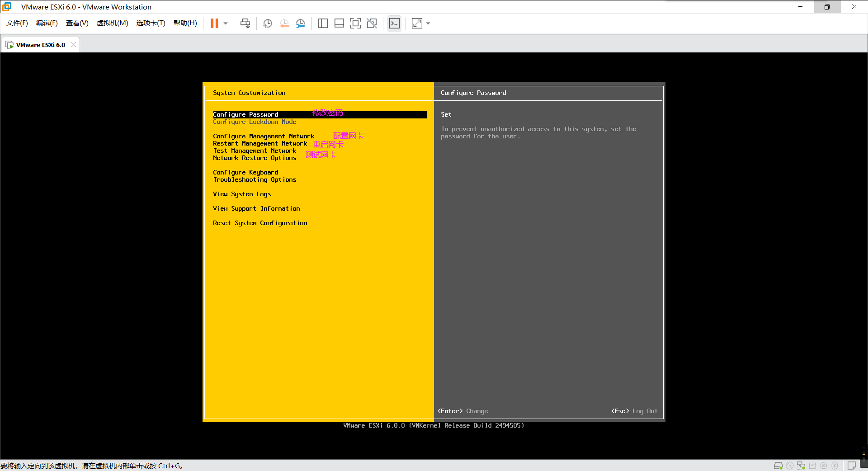Click the VM activity indicator in the corner
868x471 pixels.
click(x=864, y=457)
